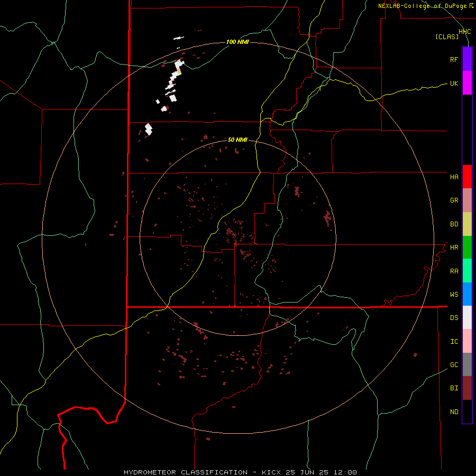This screenshot has width=476, height=476.
Task: Click the RF purple legend swatch
Action: tap(467, 59)
